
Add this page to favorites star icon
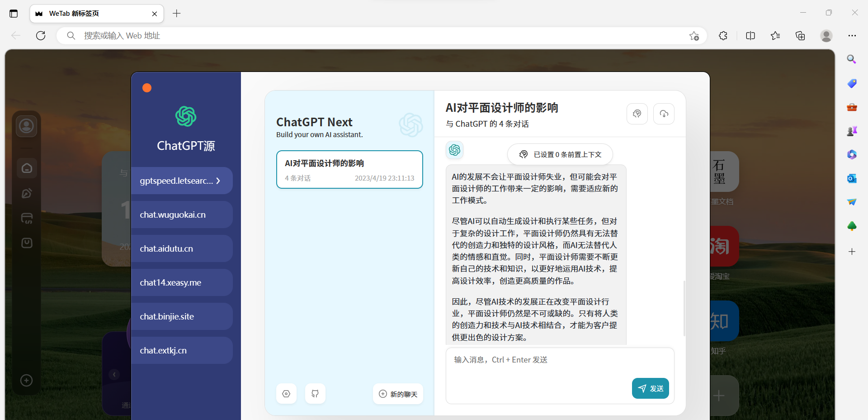click(694, 36)
